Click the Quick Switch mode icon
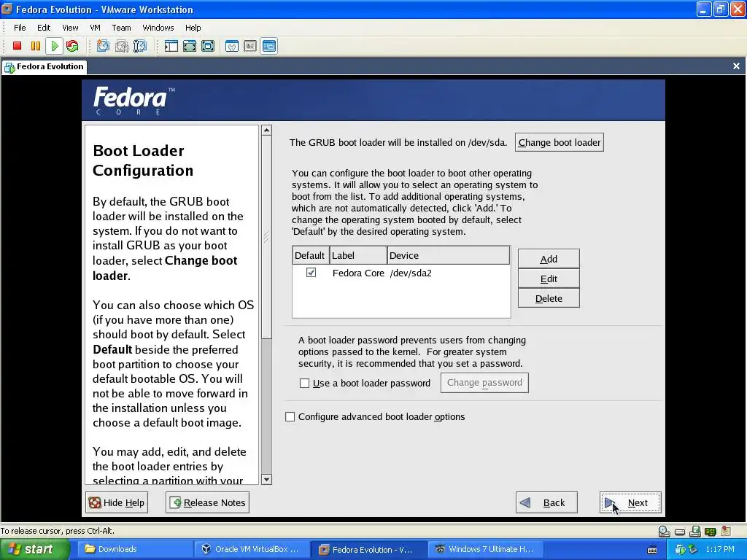Screen dimensions: 747x560 (190, 46)
